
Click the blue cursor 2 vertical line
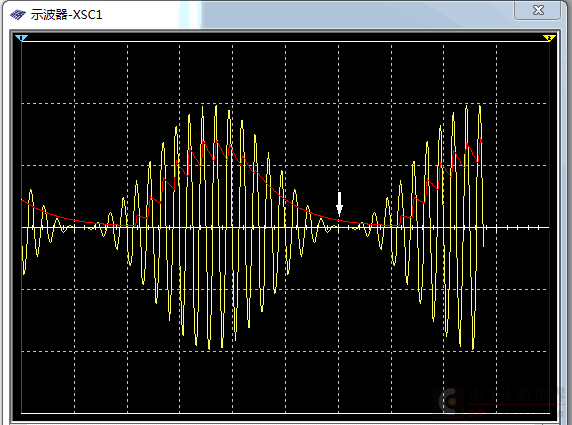tap(549, 227)
